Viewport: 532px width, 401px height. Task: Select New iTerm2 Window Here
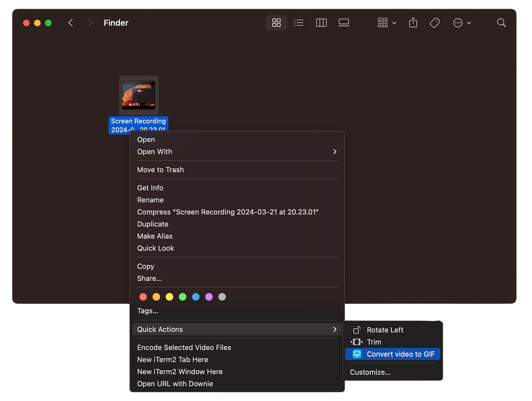[237, 372]
